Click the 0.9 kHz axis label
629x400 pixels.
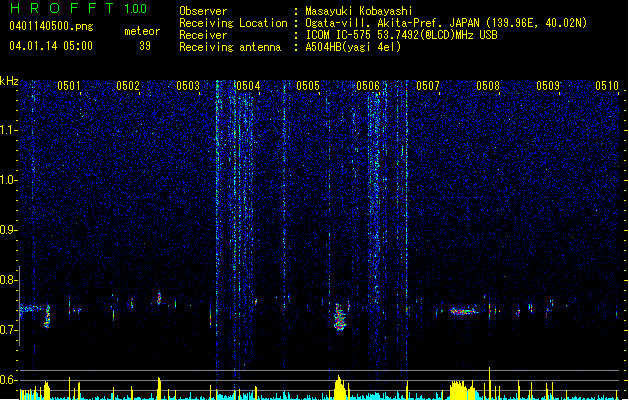(x=9, y=230)
